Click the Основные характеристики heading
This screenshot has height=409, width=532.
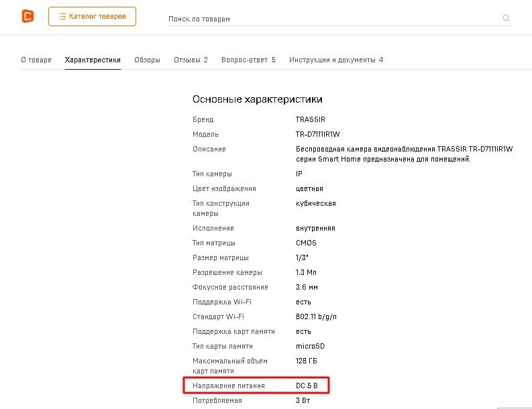click(258, 99)
